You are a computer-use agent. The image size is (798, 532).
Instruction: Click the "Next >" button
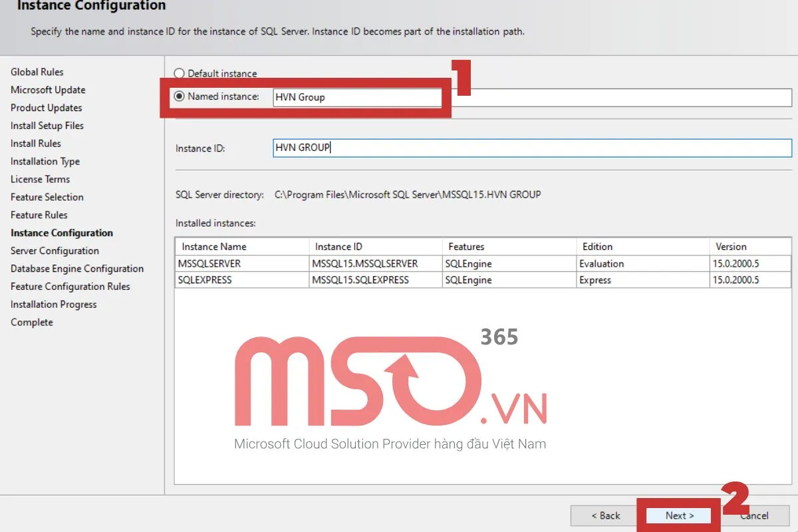pyautogui.click(x=678, y=515)
